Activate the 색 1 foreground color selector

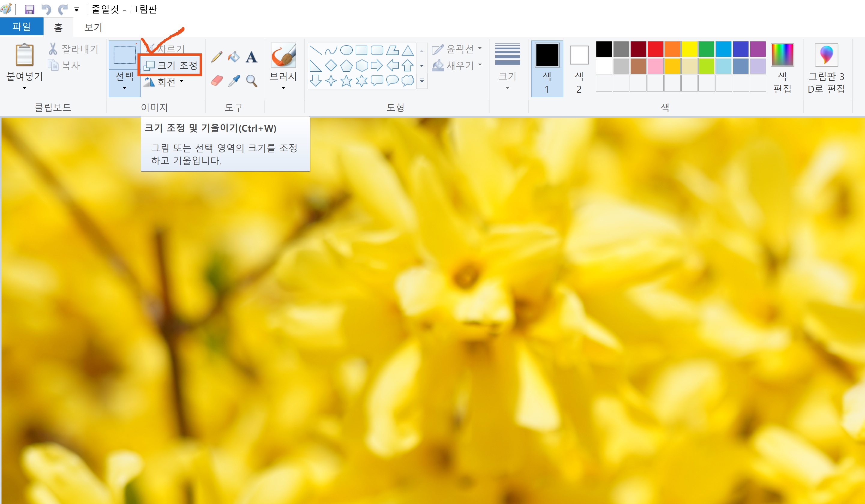547,68
